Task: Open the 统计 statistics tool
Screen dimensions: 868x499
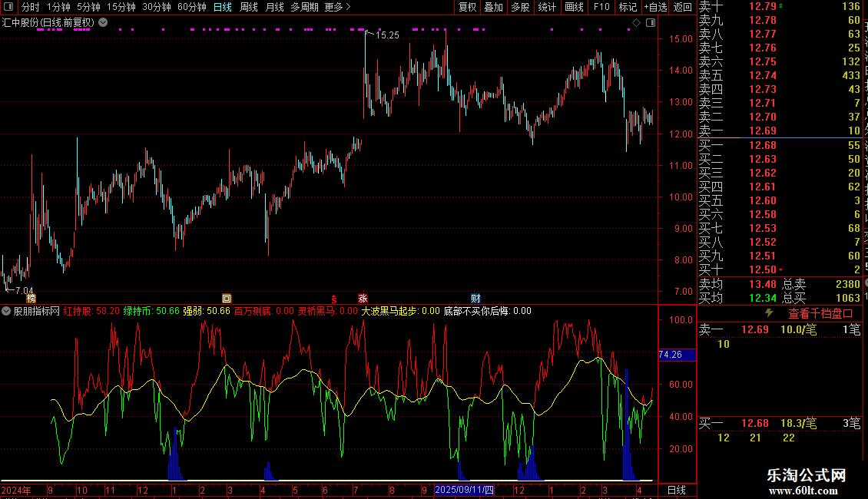Action: 547,7
